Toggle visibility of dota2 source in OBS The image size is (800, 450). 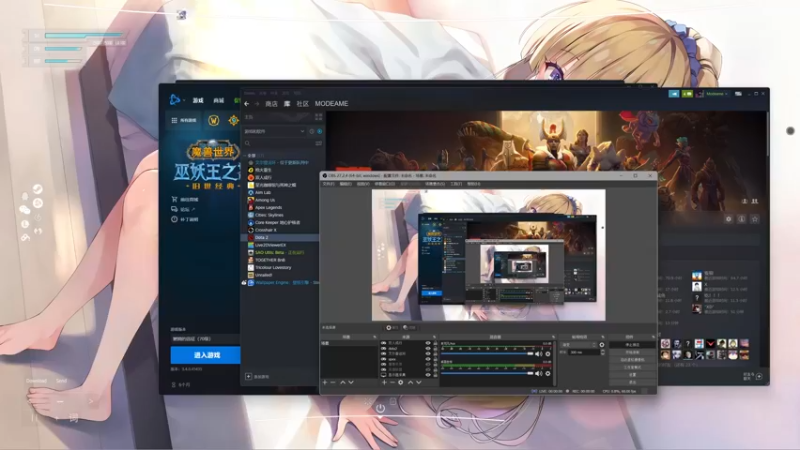click(x=428, y=348)
